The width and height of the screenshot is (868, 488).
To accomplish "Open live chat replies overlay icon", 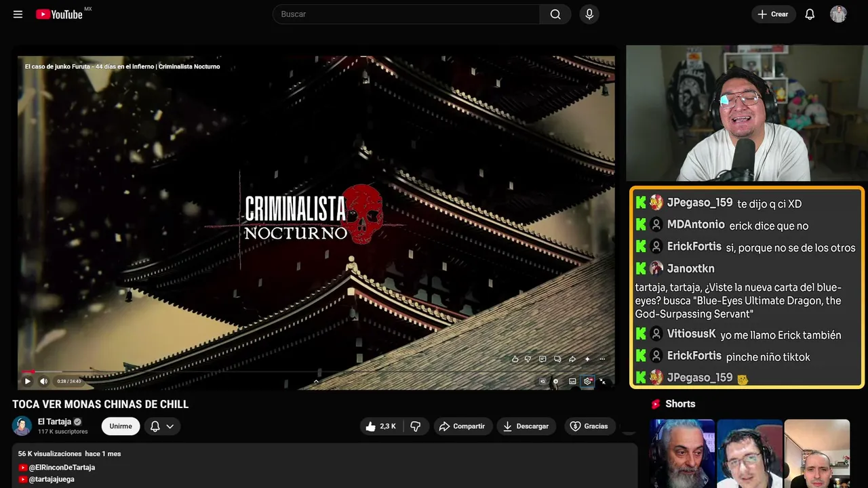I will pos(557,359).
